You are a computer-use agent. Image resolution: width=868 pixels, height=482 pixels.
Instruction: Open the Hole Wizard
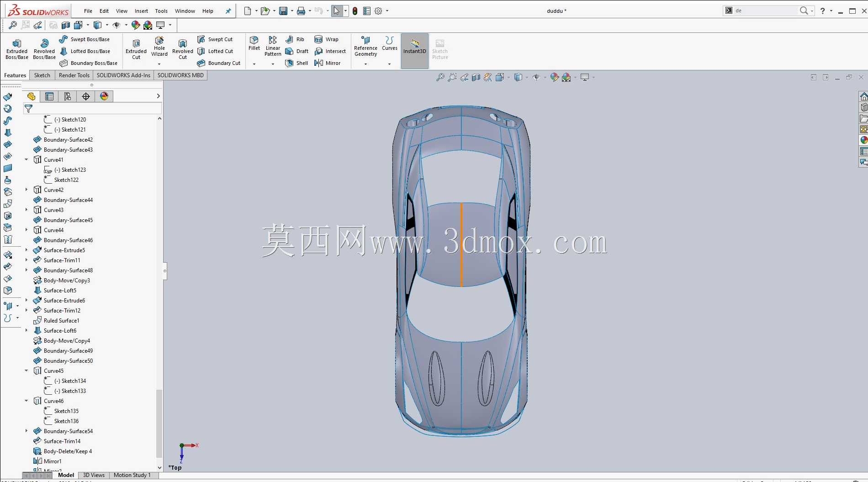click(159, 47)
